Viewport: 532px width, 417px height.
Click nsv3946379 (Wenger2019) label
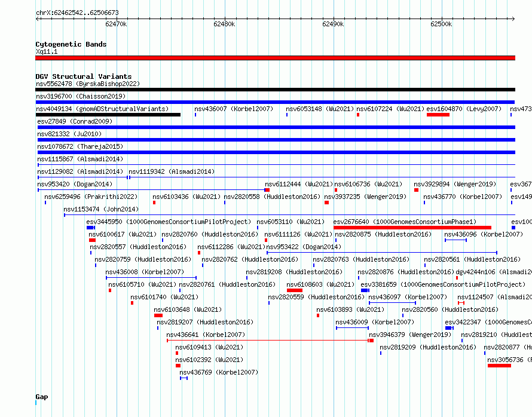(410, 335)
